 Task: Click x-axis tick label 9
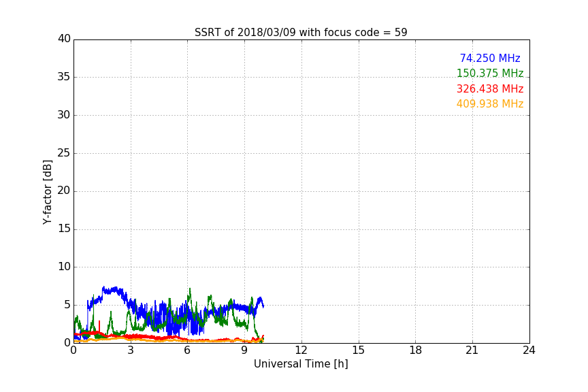[x=244, y=350]
